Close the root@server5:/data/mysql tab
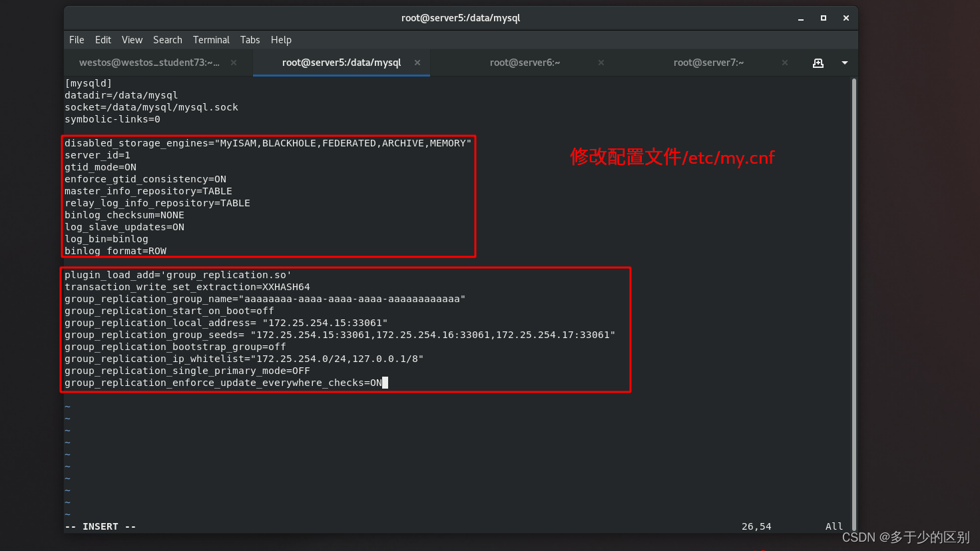The image size is (980, 551). click(417, 63)
